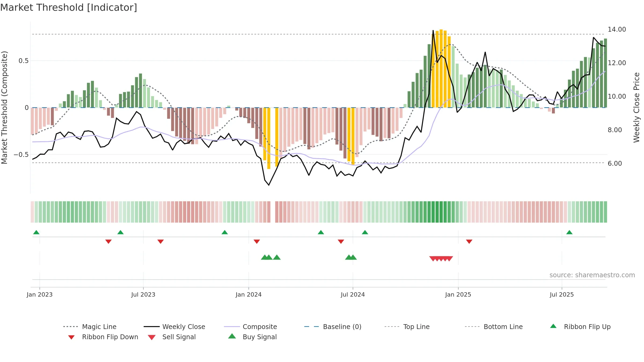Toggle the Sell Signal legend entry
This screenshot has width=644, height=362.
point(172,337)
